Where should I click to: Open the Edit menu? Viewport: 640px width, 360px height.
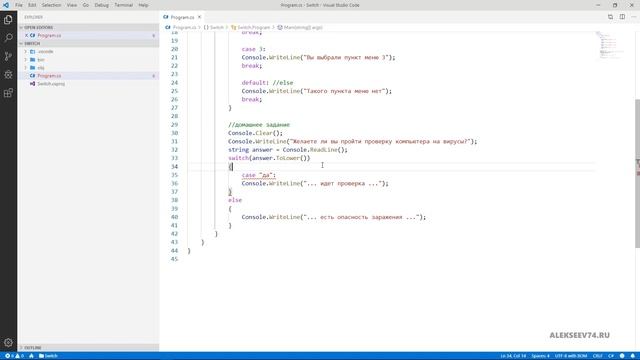pos(32,5)
